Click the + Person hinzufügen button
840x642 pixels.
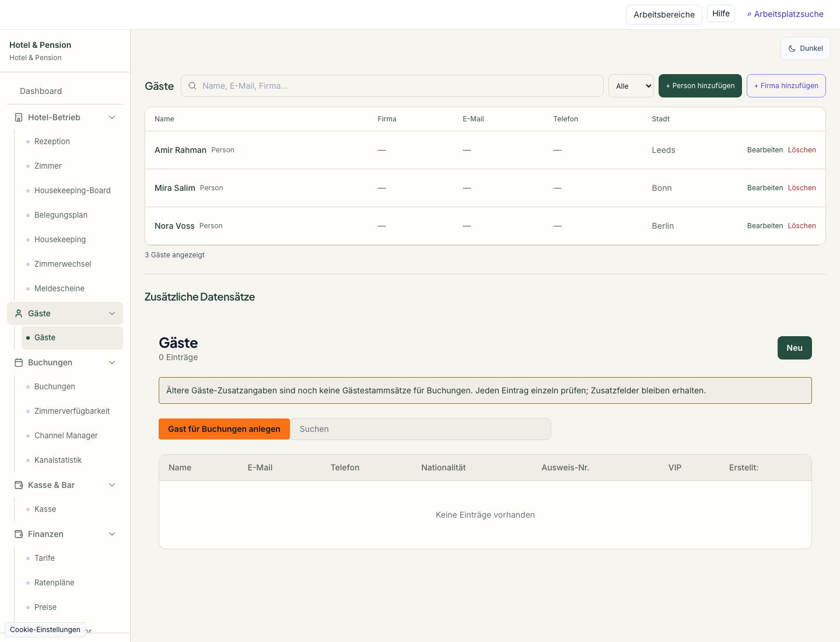[x=700, y=86]
